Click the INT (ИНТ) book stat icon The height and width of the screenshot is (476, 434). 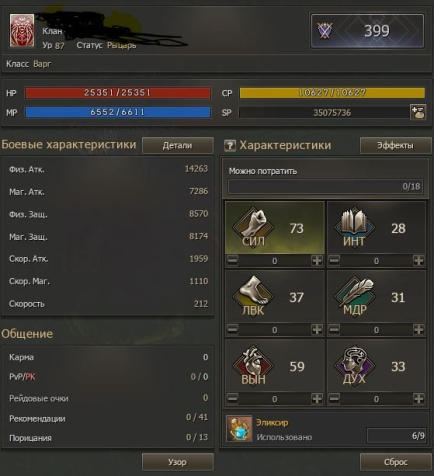click(355, 226)
